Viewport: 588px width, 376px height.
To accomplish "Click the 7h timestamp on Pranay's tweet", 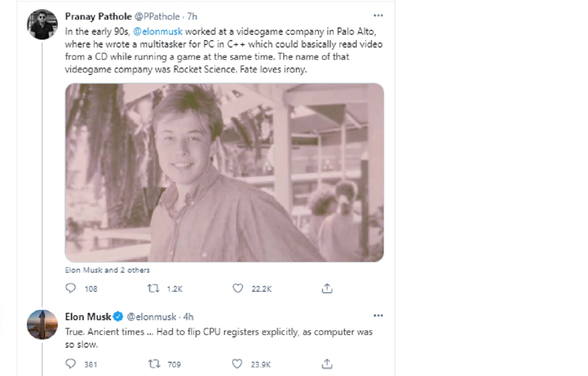I will (x=192, y=16).
